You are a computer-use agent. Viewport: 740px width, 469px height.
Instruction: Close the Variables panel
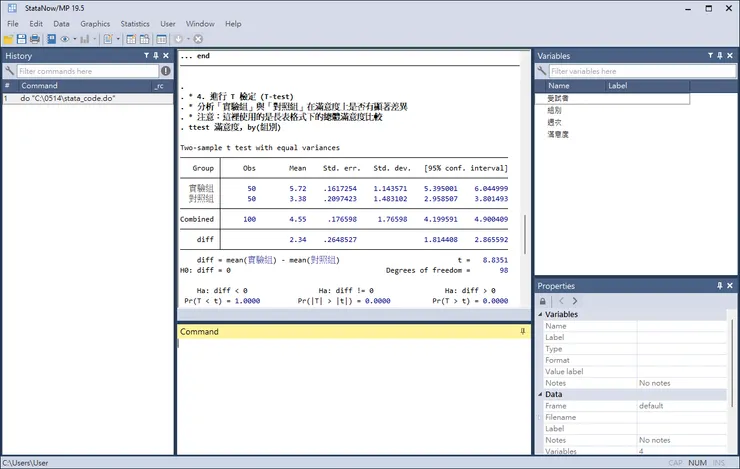[730, 56]
